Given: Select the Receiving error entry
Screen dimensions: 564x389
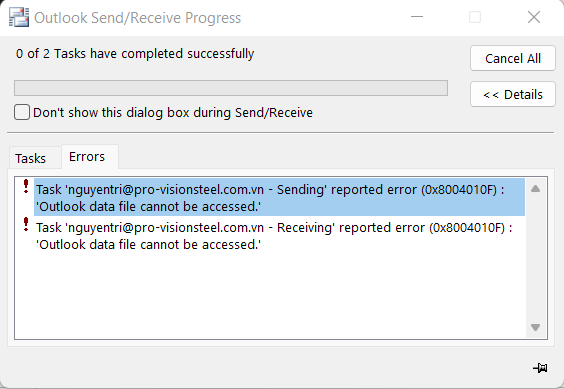Looking at the screenshot, I should pyautogui.click(x=279, y=236).
